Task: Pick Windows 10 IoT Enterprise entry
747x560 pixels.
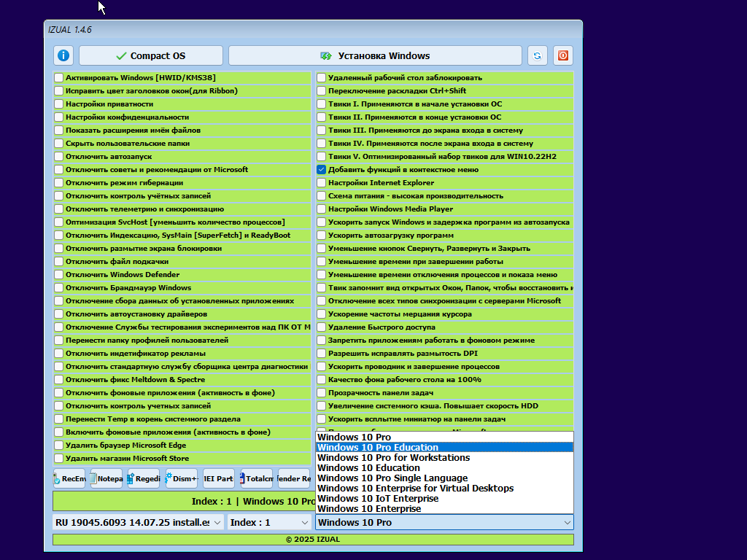Action: 444,499
